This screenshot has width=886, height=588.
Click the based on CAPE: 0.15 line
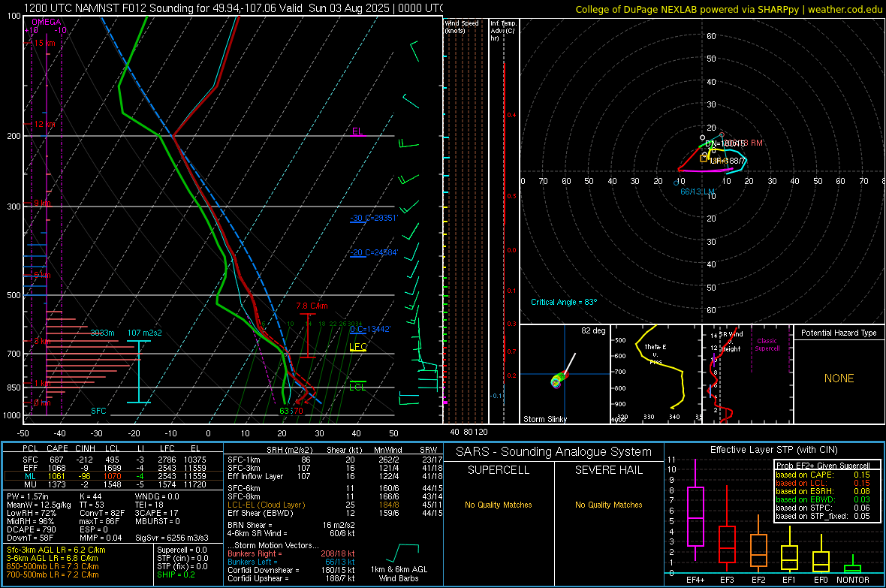click(823, 475)
